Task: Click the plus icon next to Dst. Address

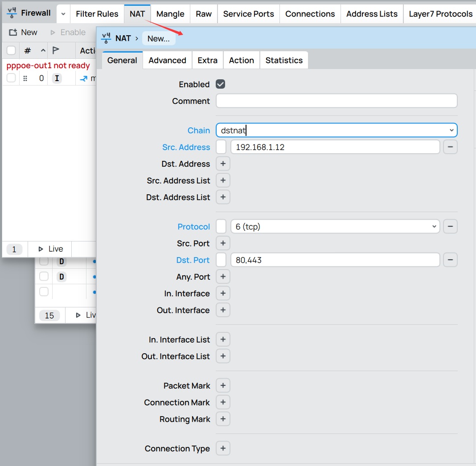Action: [x=223, y=164]
